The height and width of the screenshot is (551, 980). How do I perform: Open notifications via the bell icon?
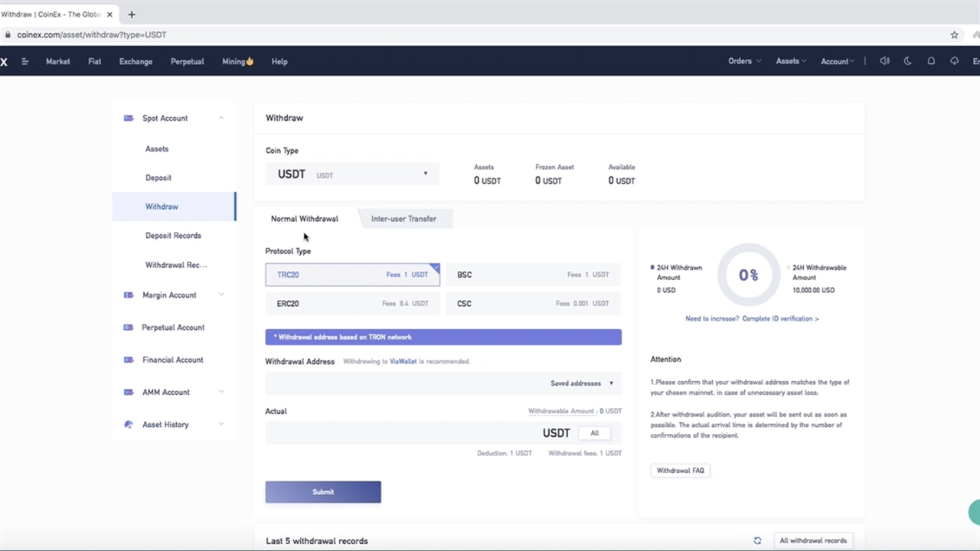pos(931,61)
